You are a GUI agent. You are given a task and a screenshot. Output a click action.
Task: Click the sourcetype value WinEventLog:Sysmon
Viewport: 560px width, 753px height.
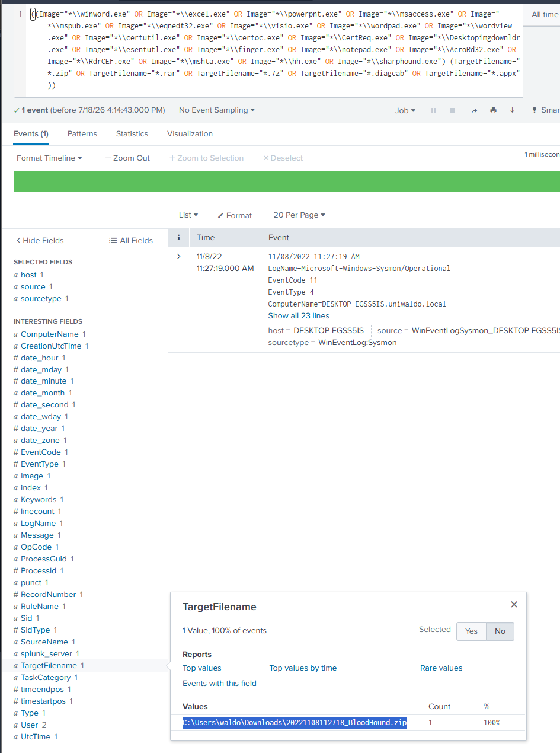click(357, 342)
